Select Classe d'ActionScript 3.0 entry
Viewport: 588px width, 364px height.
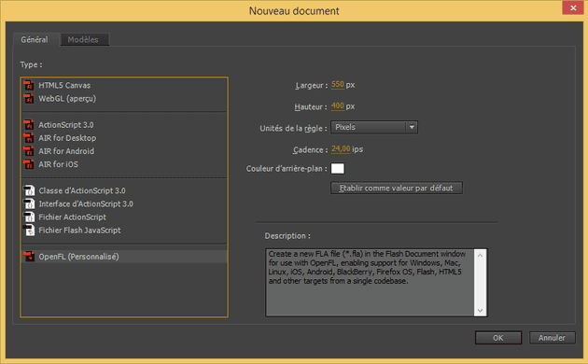point(124,190)
